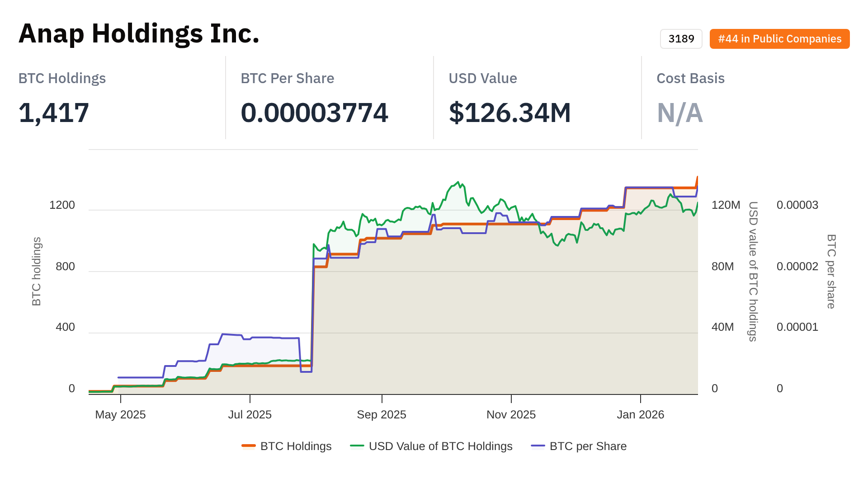Open #44 in Public Companies ranking
The width and height of the screenshot is (868, 488).
click(779, 39)
